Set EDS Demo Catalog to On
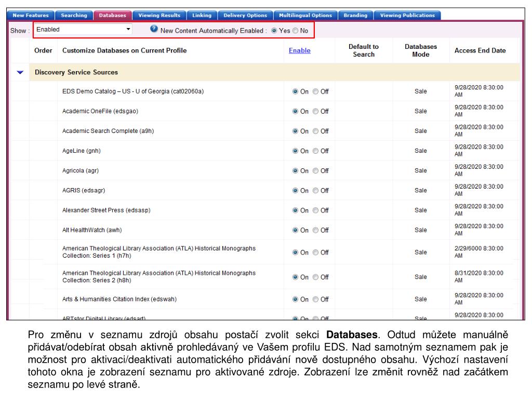This screenshot has width=532, height=399. [x=295, y=91]
